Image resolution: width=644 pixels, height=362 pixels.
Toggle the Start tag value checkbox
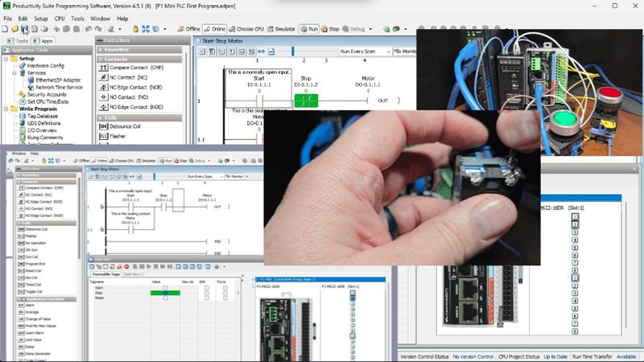pos(165,287)
